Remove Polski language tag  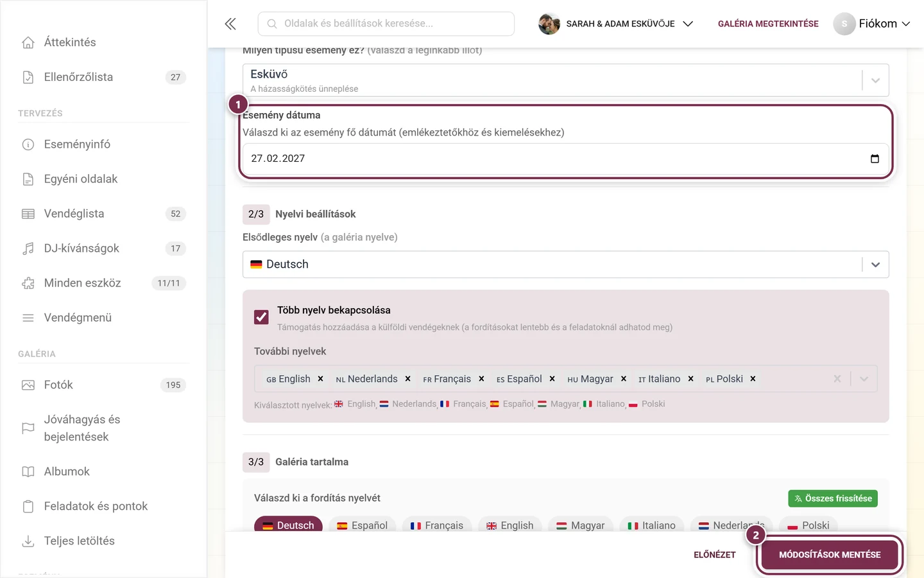click(753, 379)
